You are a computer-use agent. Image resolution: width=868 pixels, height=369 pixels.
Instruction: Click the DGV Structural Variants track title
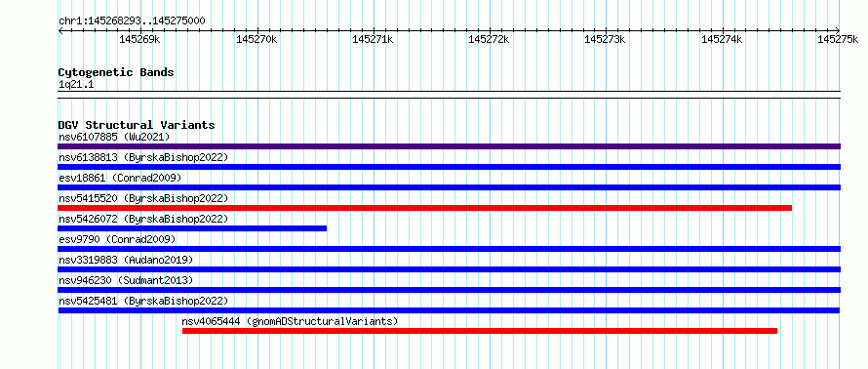137,125
